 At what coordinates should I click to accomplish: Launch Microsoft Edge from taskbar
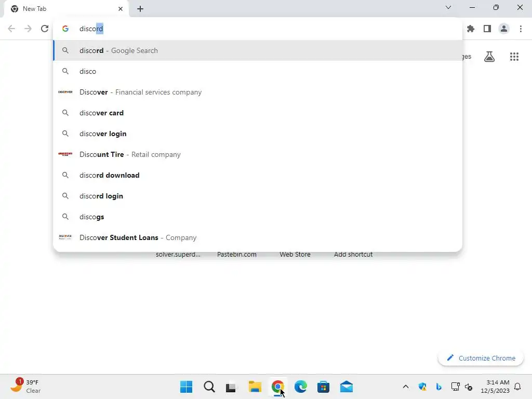pyautogui.click(x=301, y=387)
